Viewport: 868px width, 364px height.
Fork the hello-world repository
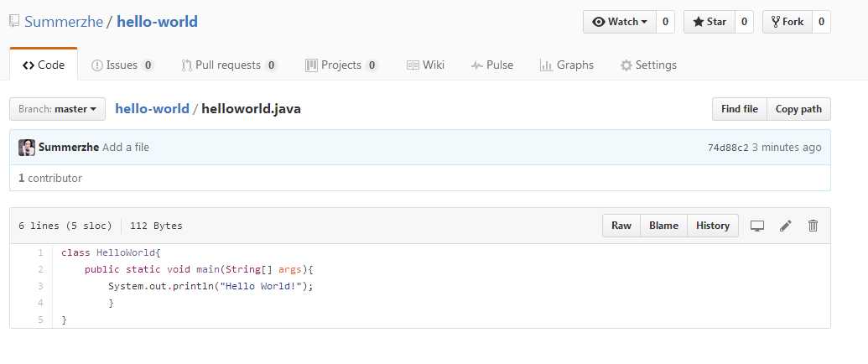point(787,22)
